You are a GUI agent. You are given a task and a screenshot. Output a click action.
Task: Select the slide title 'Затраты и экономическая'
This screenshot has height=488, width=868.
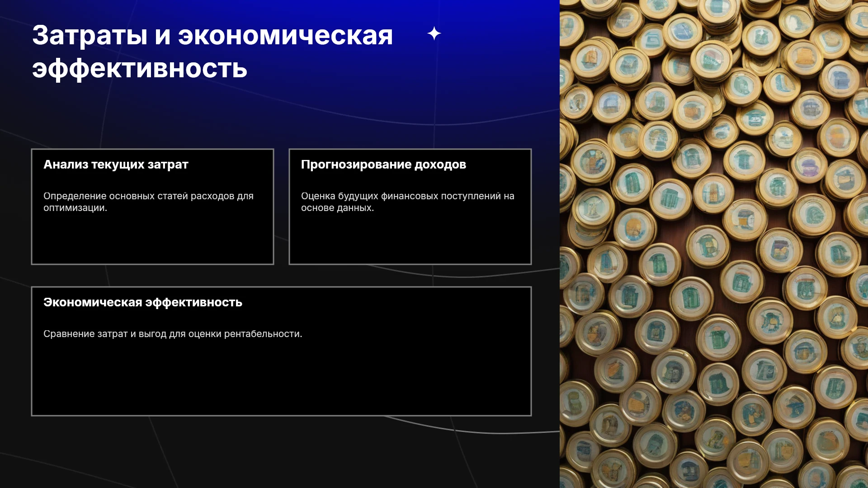point(212,35)
